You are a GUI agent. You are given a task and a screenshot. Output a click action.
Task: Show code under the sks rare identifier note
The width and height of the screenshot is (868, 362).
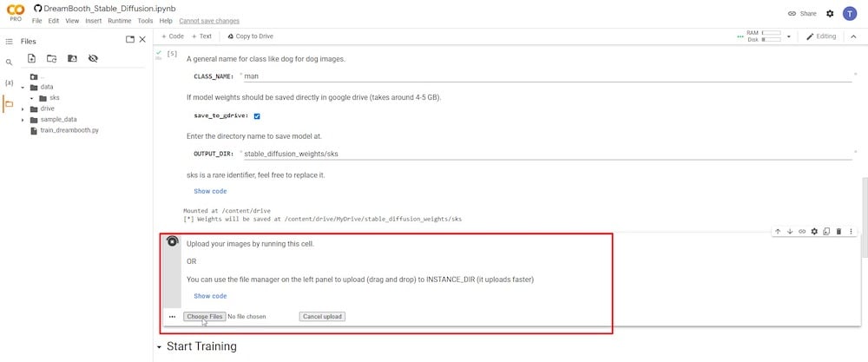pos(210,192)
